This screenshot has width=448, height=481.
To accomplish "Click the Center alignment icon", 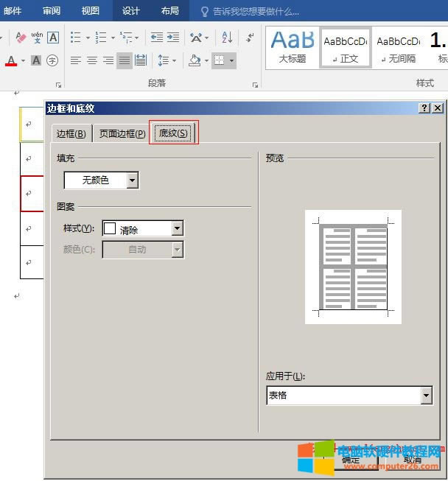I will [92, 60].
